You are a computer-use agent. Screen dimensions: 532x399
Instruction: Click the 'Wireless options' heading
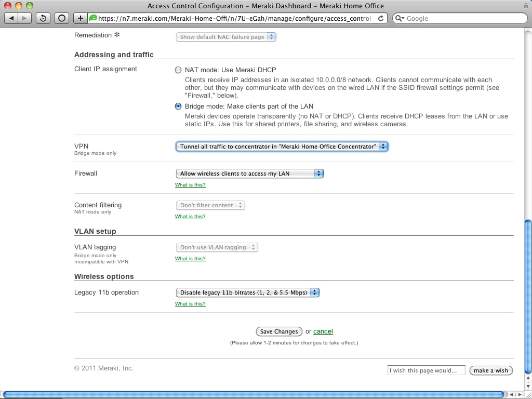[104, 276]
